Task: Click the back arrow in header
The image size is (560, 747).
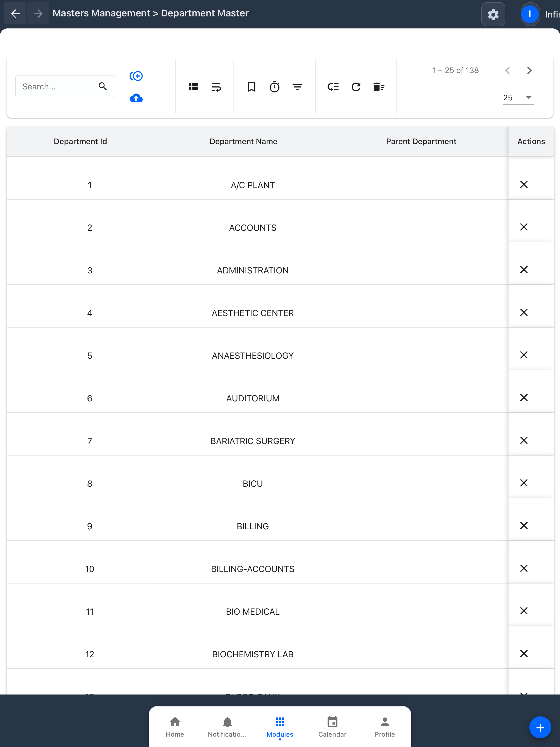Action: (x=15, y=13)
